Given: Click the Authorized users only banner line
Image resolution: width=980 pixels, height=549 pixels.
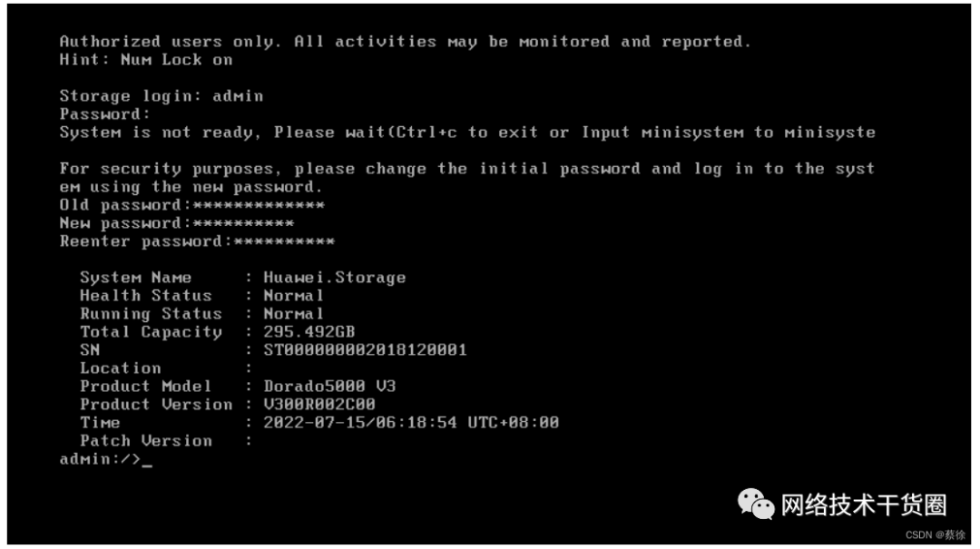Looking at the screenshot, I should (x=405, y=42).
